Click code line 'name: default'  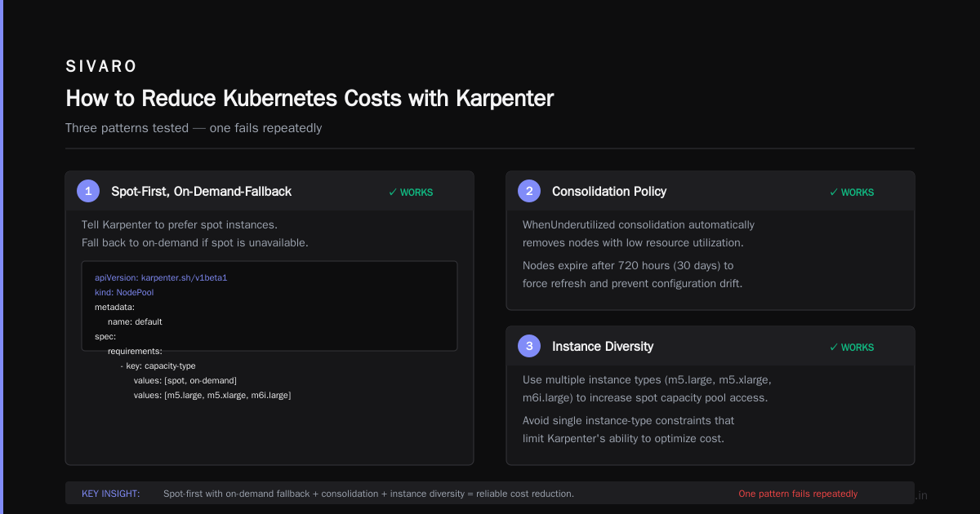point(135,321)
